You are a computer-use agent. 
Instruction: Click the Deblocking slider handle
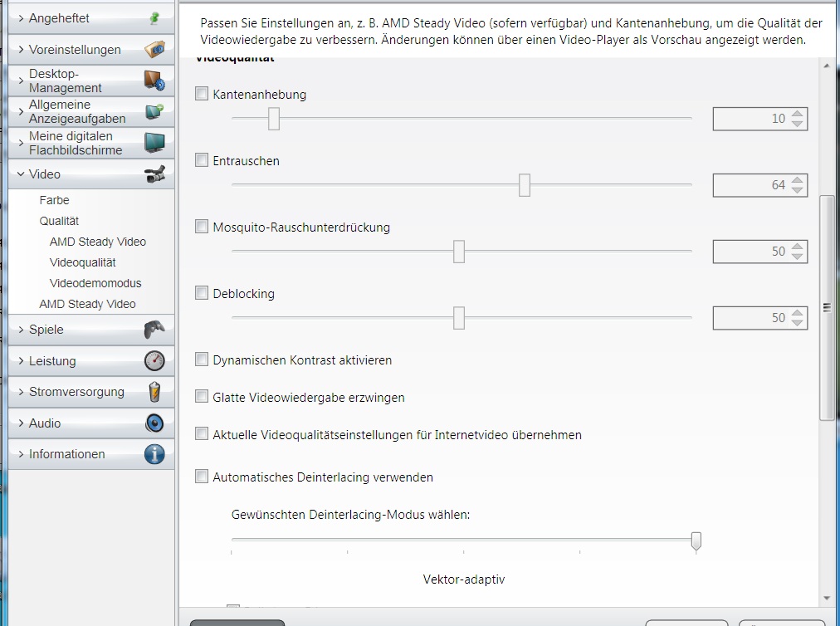pyautogui.click(x=459, y=318)
